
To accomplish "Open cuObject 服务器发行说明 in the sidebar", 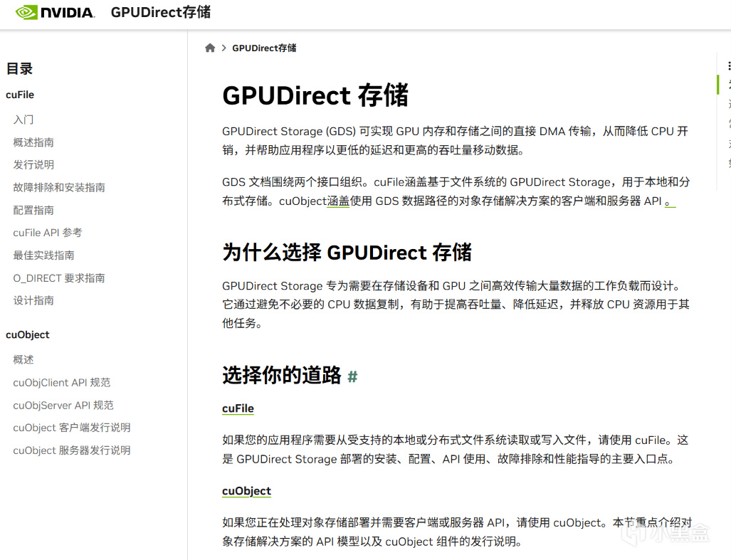I will tap(72, 450).
